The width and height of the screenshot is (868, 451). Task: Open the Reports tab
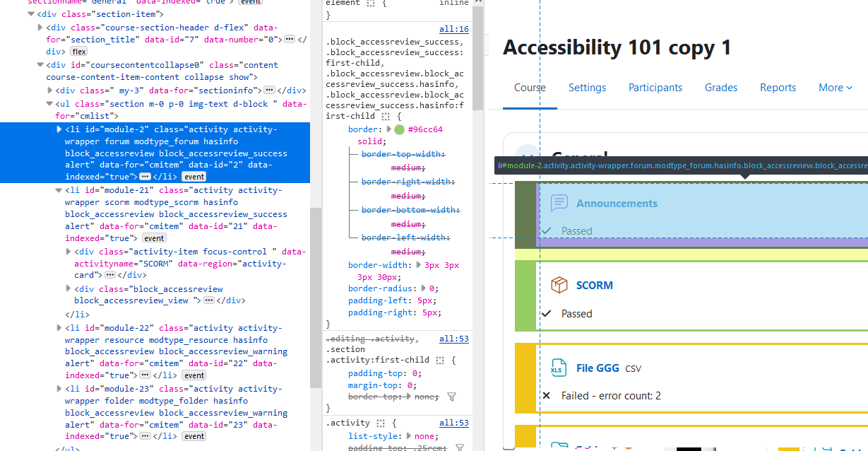tap(778, 88)
